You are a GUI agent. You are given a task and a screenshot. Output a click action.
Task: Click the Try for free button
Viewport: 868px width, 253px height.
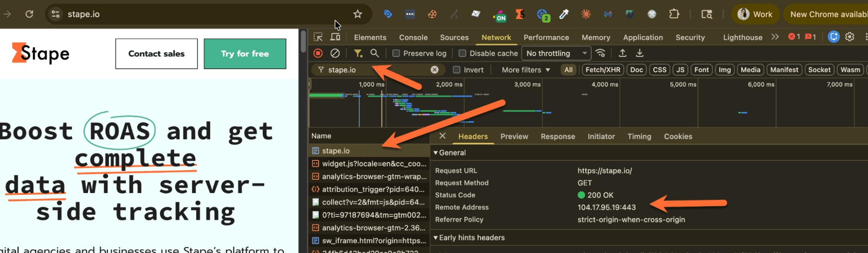coord(245,53)
